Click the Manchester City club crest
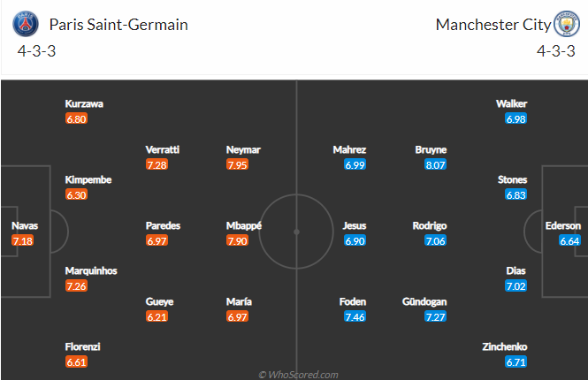Viewport: 588px width, 380px height. pos(563,24)
